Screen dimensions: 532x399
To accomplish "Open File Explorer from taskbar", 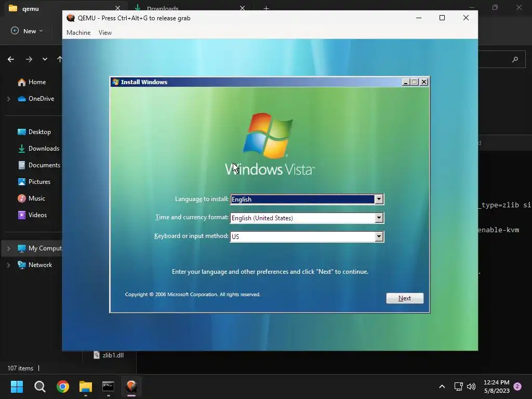I will [86, 387].
